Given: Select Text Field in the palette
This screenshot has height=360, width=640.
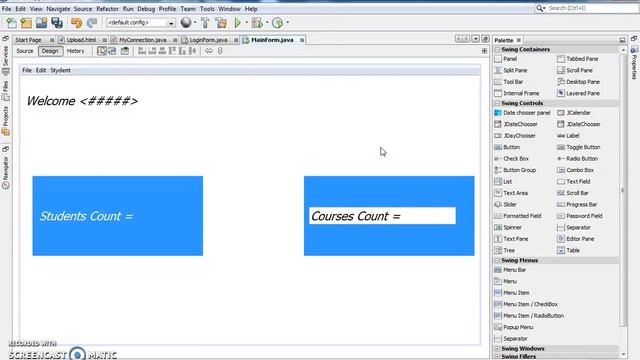Looking at the screenshot, I should 574,181.
